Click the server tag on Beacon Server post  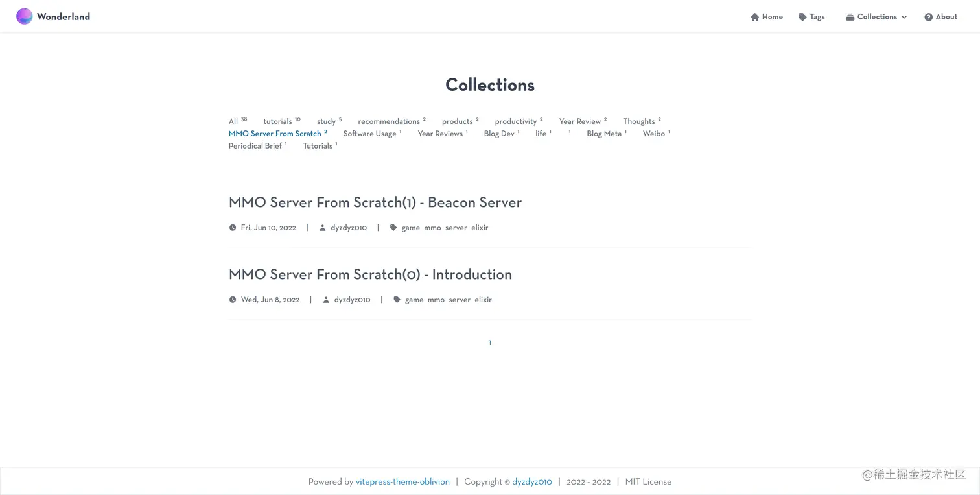pyautogui.click(x=456, y=228)
